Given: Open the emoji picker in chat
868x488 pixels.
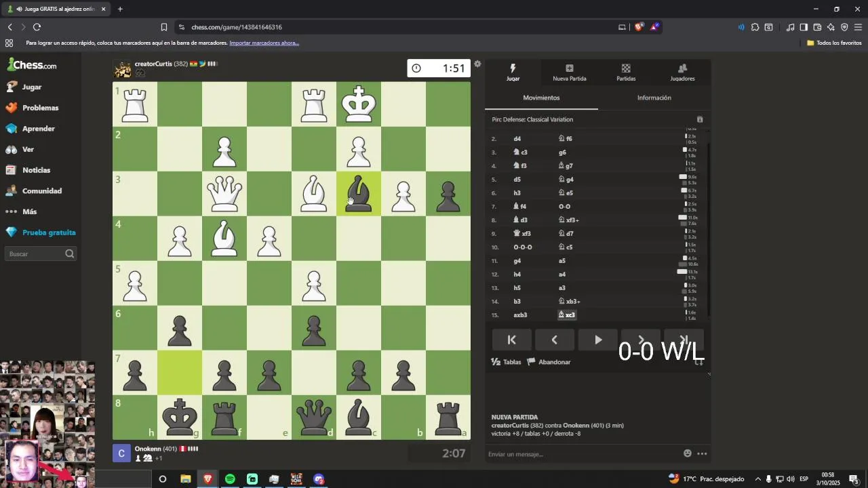Looking at the screenshot, I should (x=688, y=453).
